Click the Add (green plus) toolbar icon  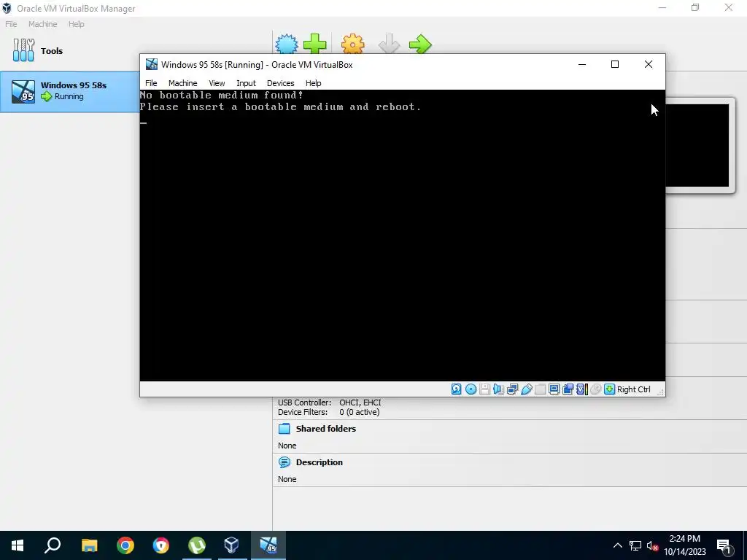tap(315, 44)
